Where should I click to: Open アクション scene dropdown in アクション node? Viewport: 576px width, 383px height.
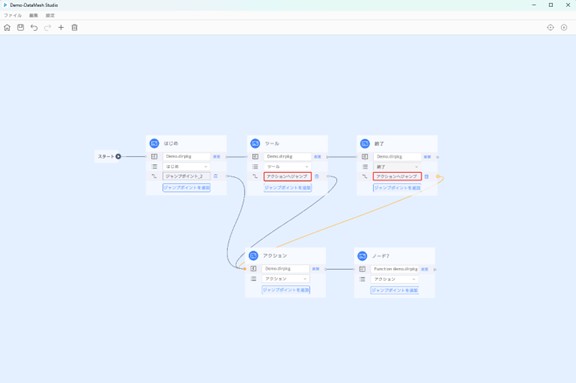coord(285,279)
